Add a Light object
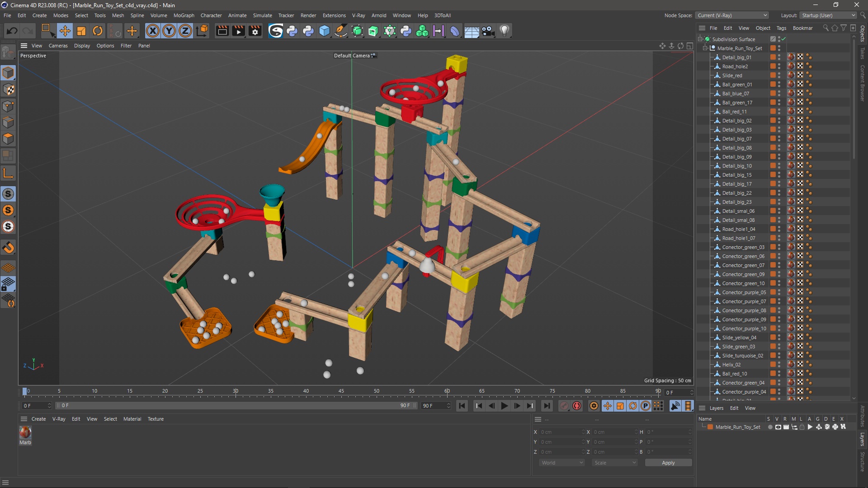 (505, 31)
